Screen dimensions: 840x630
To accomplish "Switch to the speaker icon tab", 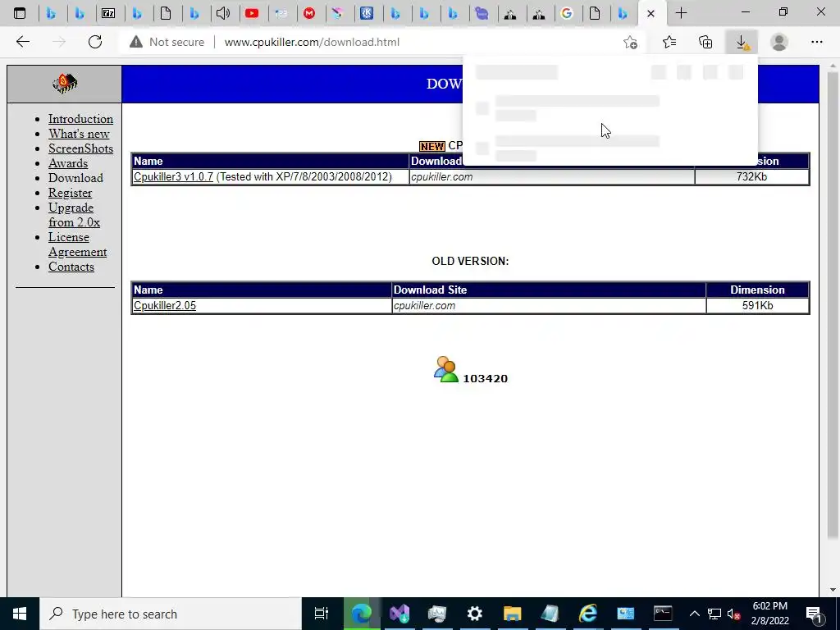I will point(223,13).
